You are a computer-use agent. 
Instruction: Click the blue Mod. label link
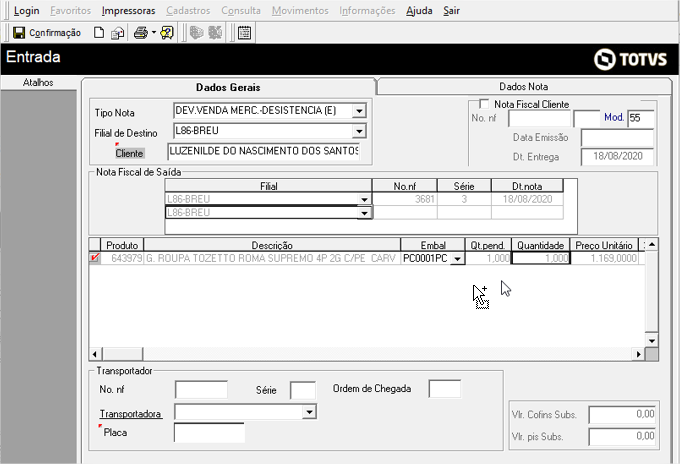tap(614, 118)
